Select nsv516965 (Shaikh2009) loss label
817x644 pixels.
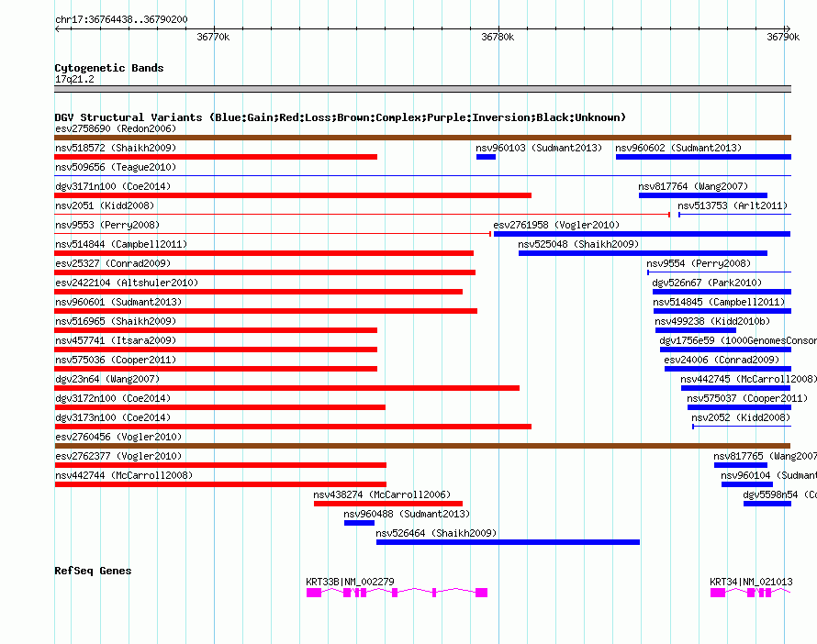(x=116, y=321)
